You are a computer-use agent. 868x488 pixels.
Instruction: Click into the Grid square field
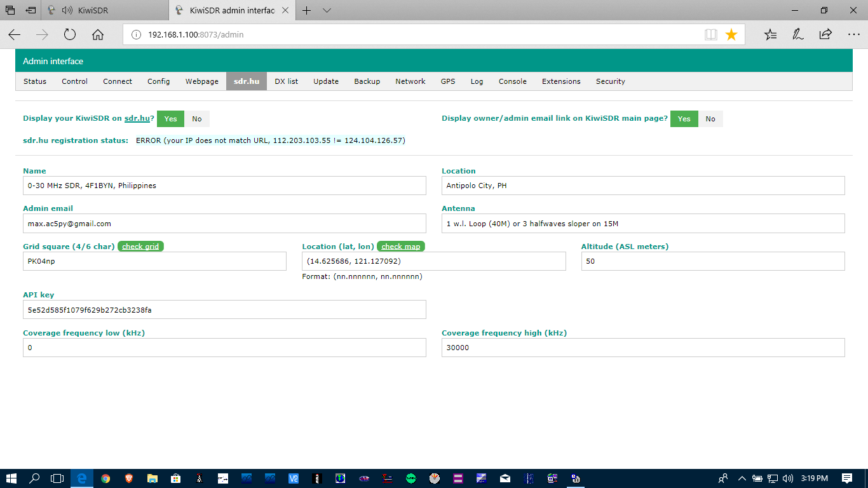(x=154, y=261)
